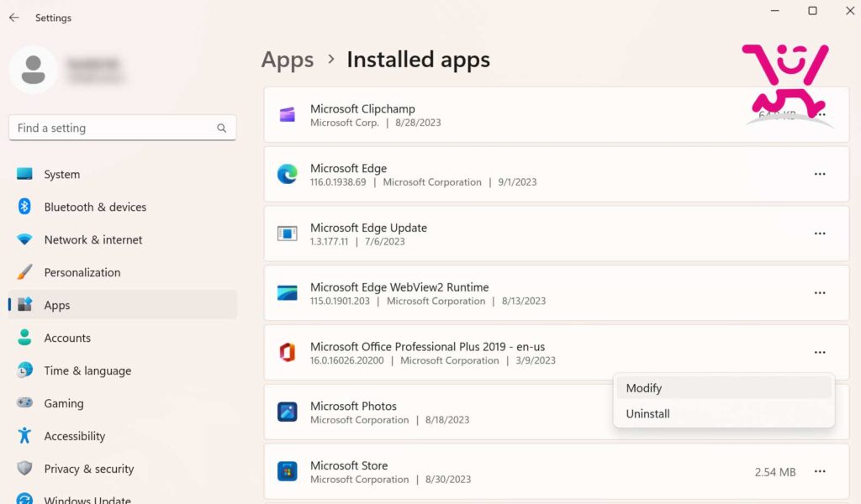The width and height of the screenshot is (861, 504).
Task: Close the Settings window
Action: click(850, 10)
